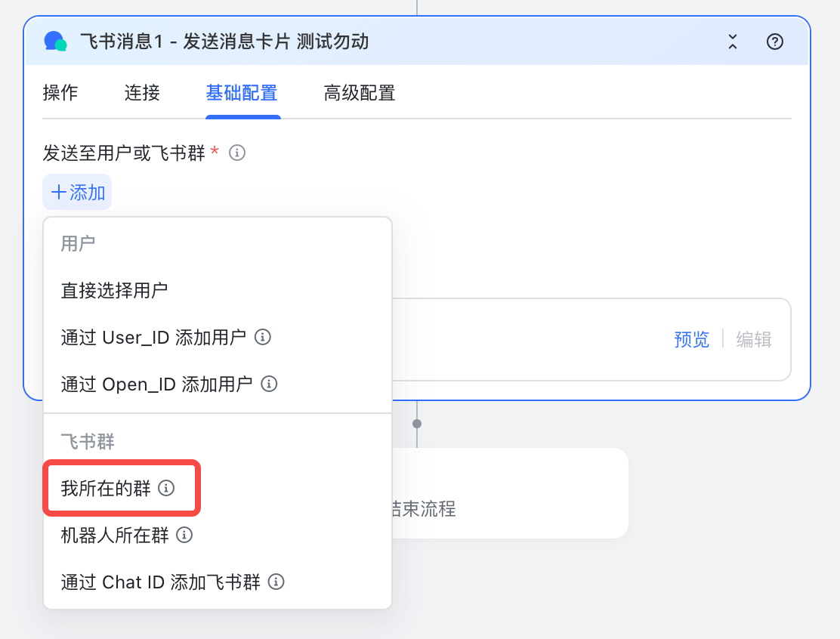The width and height of the screenshot is (840, 639).
Task: Select 机器人所在群 from the list
Action: (218, 535)
